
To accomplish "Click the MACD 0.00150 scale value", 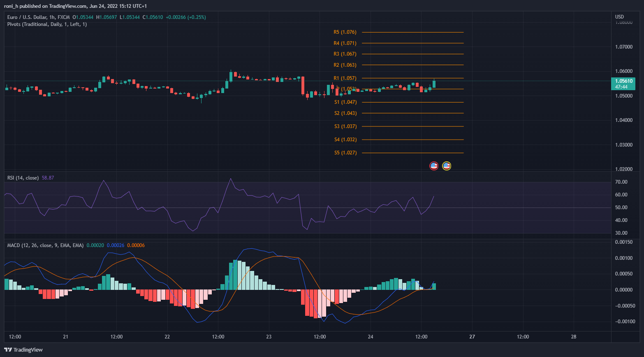I will [623, 242].
